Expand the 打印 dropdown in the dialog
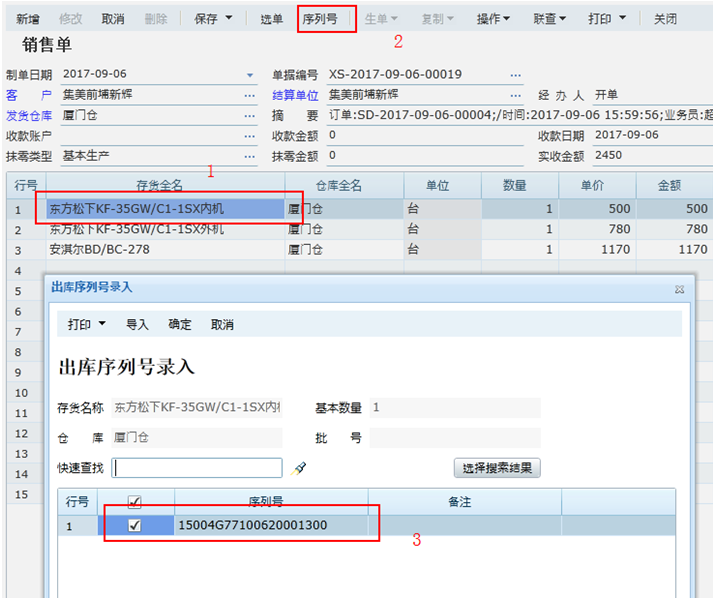The width and height of the screenshot is (713, 599). 87,325
